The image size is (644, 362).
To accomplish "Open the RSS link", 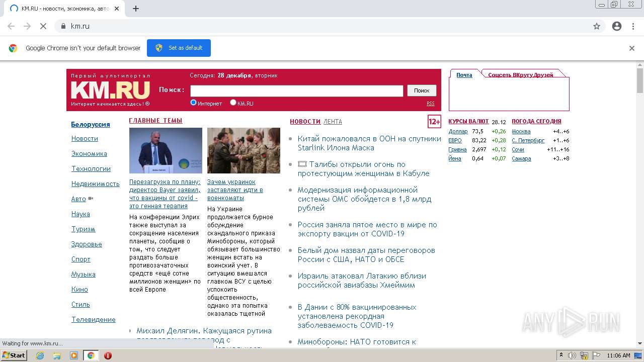I will [431, 104].
